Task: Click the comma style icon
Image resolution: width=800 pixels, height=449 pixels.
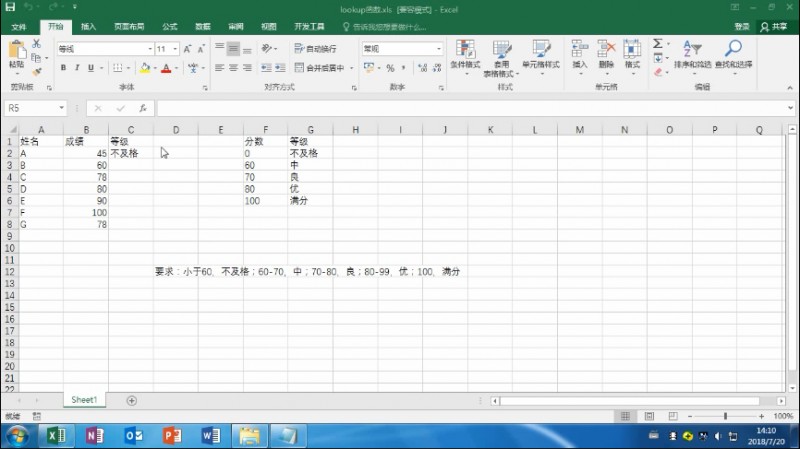Action: coord(404,68)
